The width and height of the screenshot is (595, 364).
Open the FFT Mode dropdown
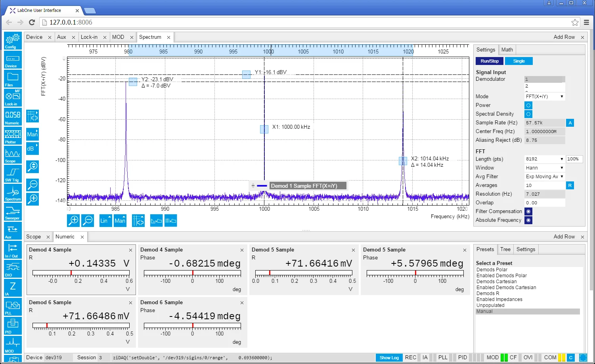(x=545, y=97)
